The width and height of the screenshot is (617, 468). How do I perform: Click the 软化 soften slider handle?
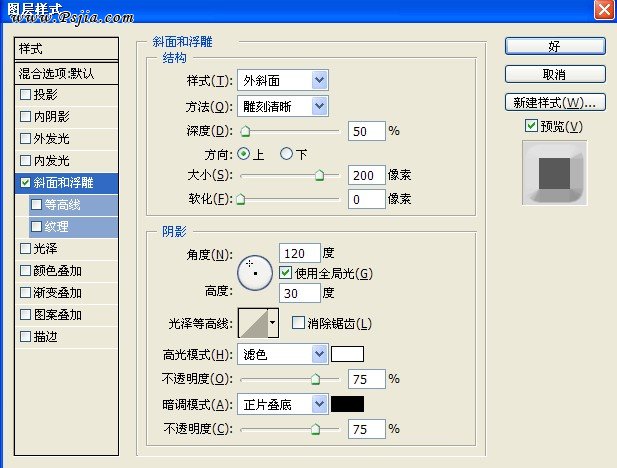240,199
